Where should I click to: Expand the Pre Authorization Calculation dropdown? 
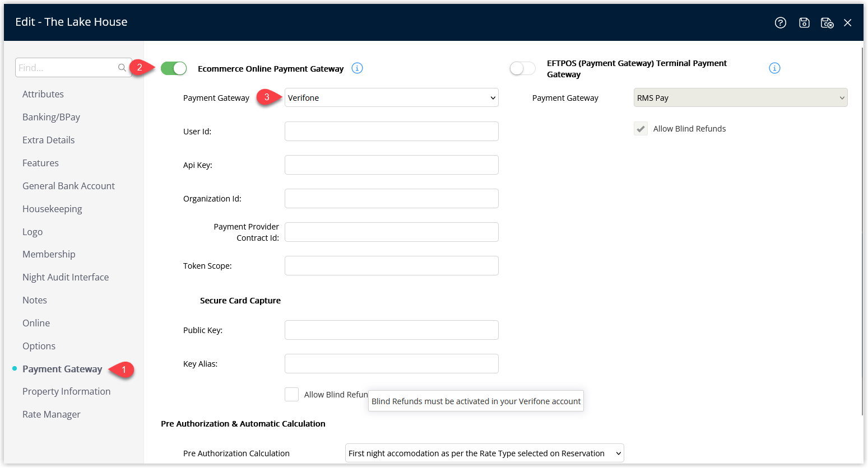(485, 453)
